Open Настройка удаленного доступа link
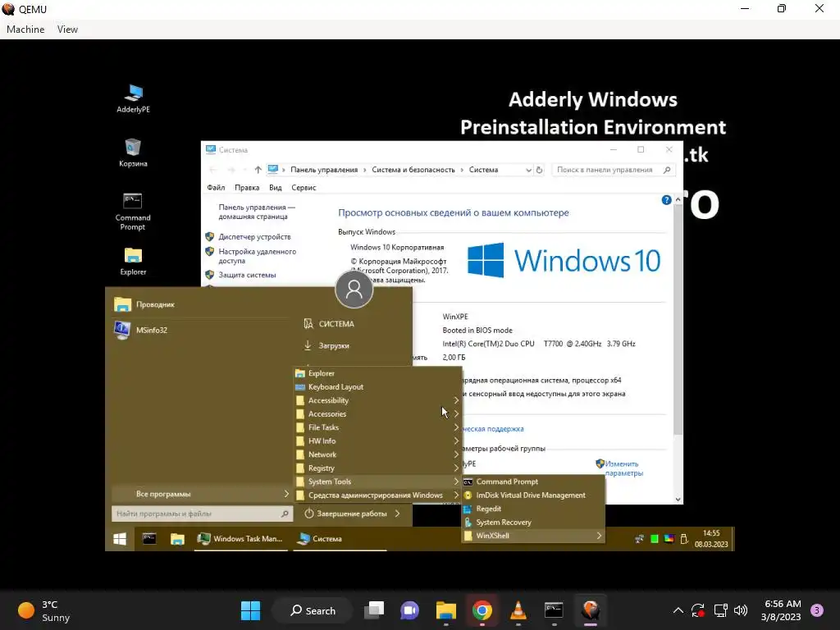This screenshot has width=840, height=630. 257,256
